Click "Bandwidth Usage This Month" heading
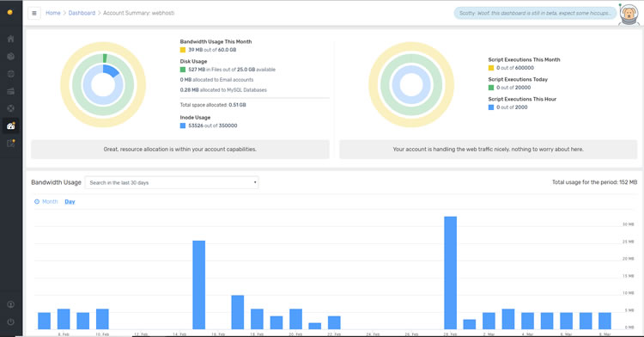The width and height of the screenshot is (644, 337). click(216, 41)
